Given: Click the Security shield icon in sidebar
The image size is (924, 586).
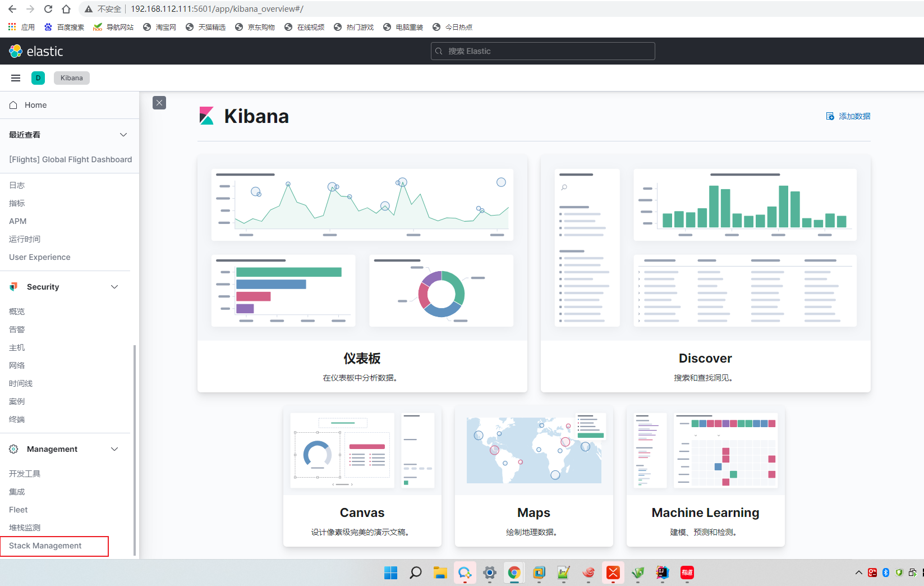Looking at the screenshot, I should click(13, 287).
